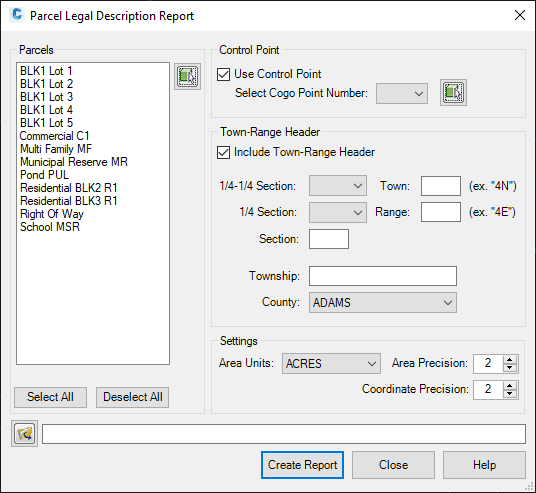Open the Help button
Screen dimensions: 536x493
tap(484, 465)
